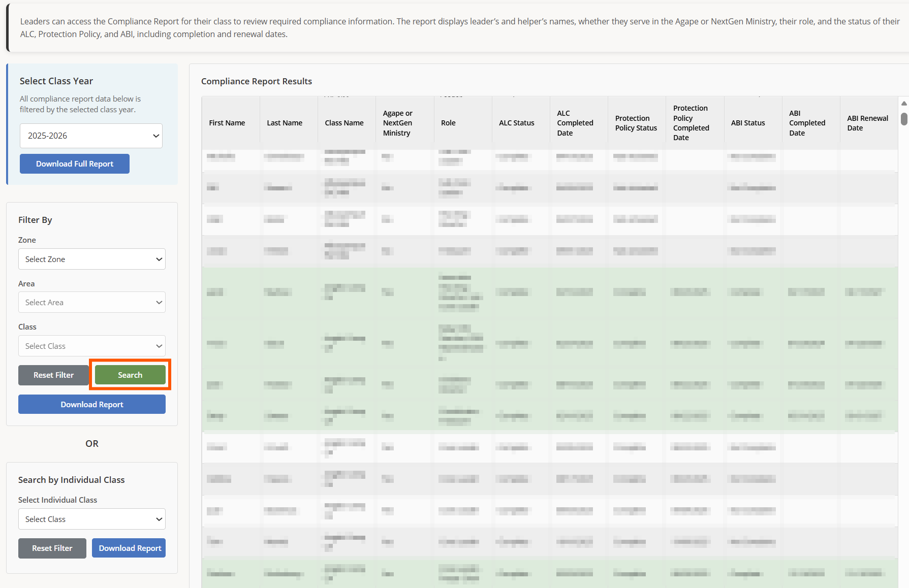Click Download Report under the Filter By section
Viewport: 909px width, 588px height.
pyautogui.click(x=92, y=405)
